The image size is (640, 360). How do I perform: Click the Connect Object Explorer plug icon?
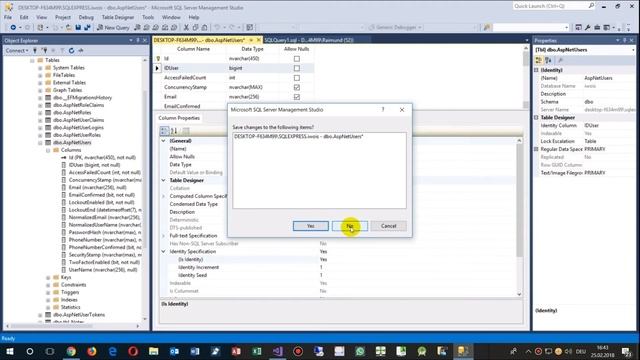[x=35, y=51]
